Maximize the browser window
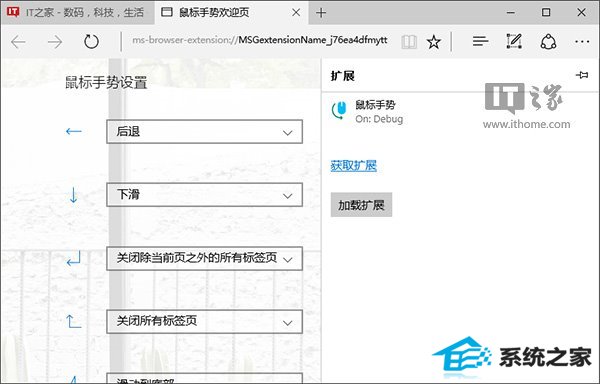Screen dimensions: 600x384 tap(546, 13)
